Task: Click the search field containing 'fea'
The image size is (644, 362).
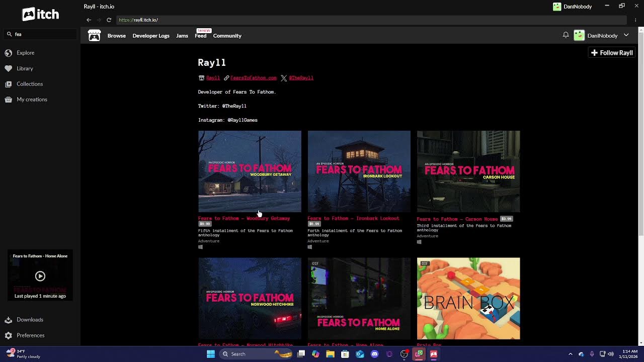Action: point(40,34)
